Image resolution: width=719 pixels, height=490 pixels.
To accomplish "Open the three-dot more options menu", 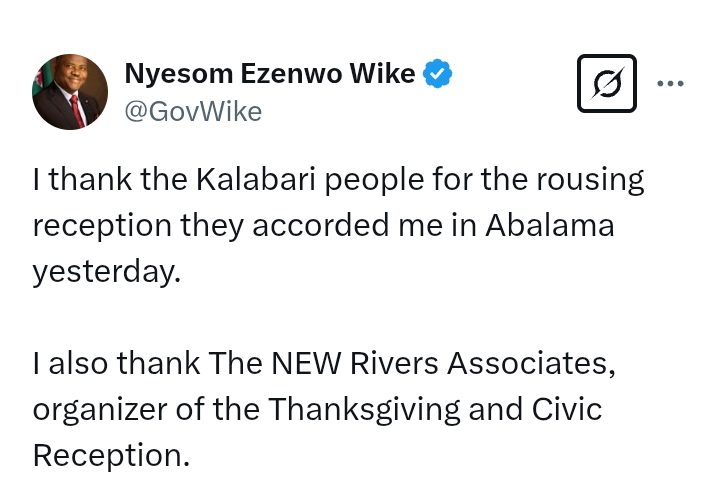I will pyautogui.click(x=670, y=84).
